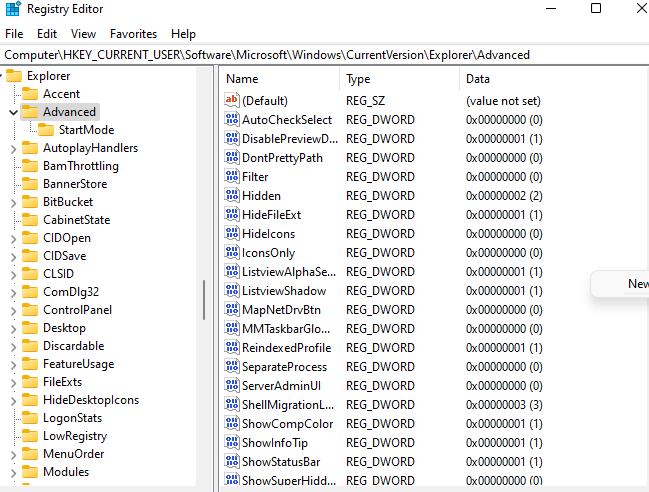Image resolution: width=649 pixels, height=492 pixels.
Task: Click the DWORD icon beside HideIcons
Action: [232, 233]
